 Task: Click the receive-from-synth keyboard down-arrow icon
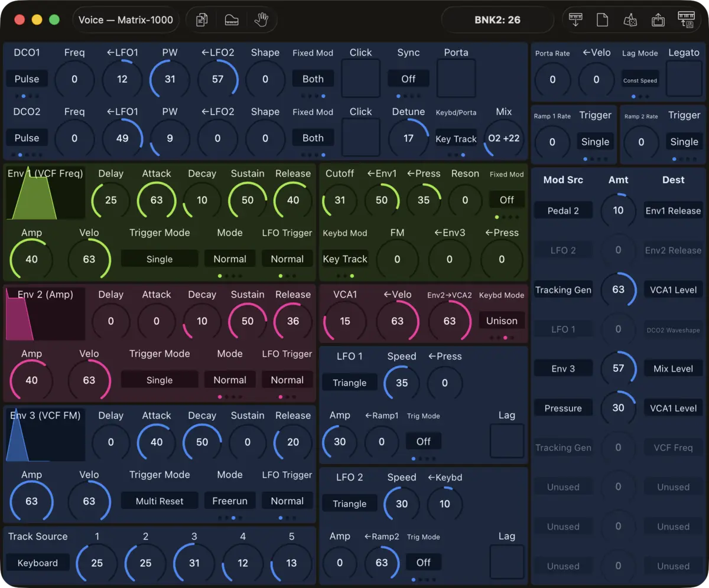pyautogui.click(x=575, y=20)
